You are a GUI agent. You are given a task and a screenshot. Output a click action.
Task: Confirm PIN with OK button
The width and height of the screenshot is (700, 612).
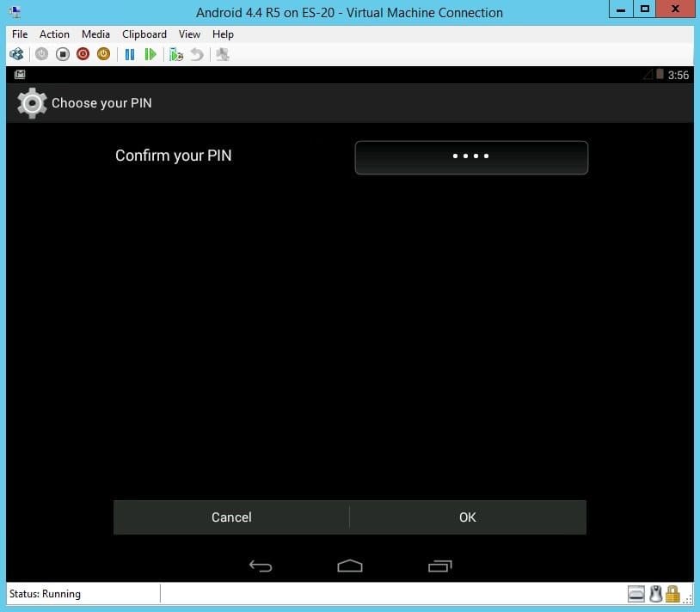tap(468, 517)
